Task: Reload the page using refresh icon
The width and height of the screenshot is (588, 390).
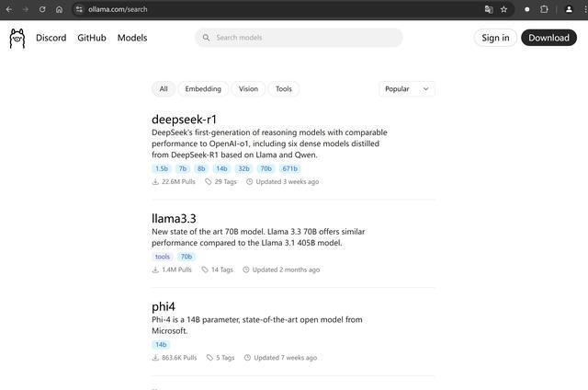Action: coord(42,9)
